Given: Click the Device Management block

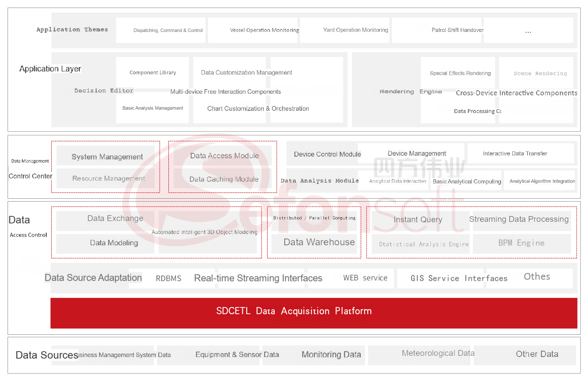Looking at the screenshot, I should click(x=417, y=154).
